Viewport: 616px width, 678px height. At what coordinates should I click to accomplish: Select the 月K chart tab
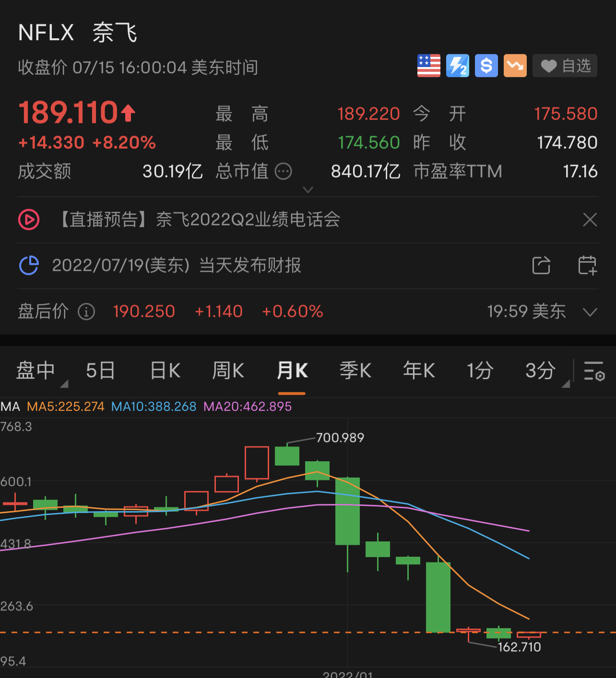pos(292,371)
